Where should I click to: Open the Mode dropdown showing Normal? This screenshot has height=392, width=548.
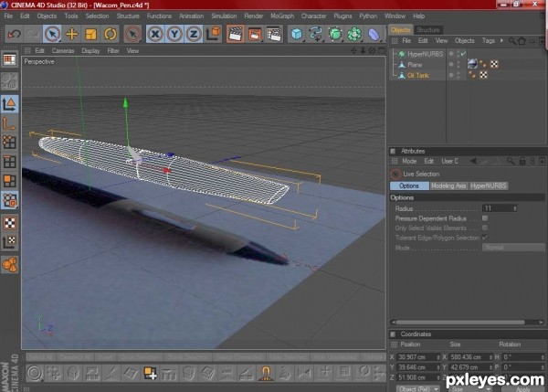coord(513,248)
